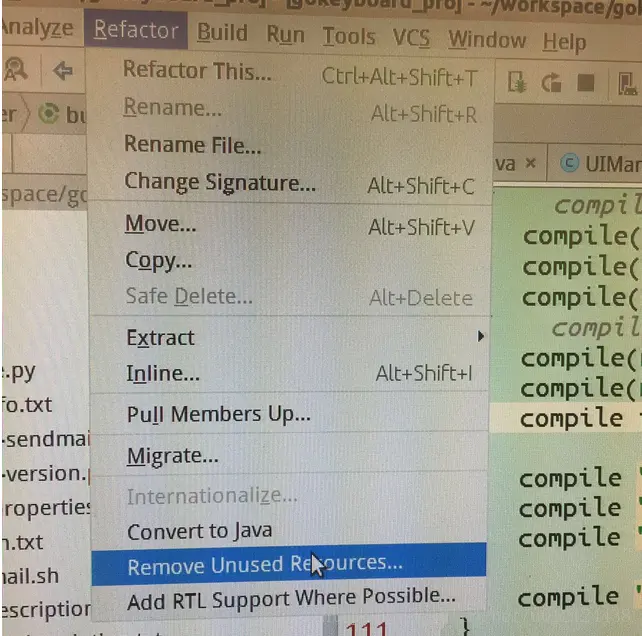Image resolution: width=642 pixels, height=636 pixels.
Task: Click the debug app toolbar icon
Action: pyautogui.click(x=517, y=82)
